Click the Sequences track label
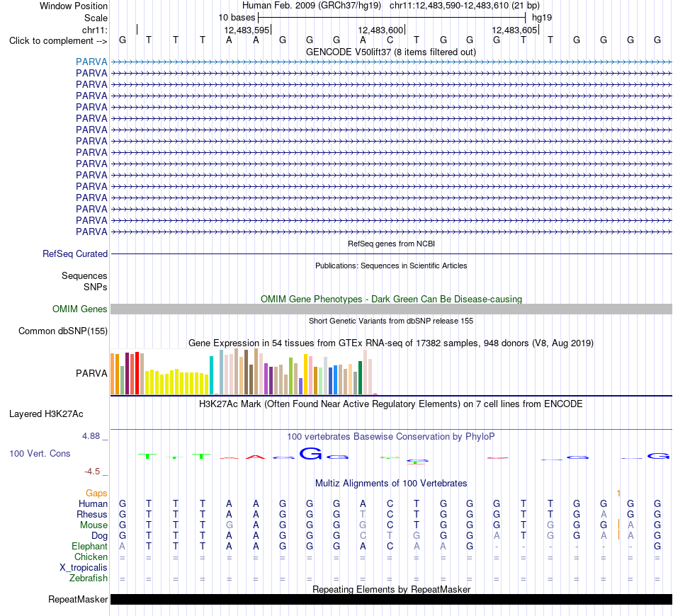Image resolution: width=673 pixels, height=616 pixels. (x=84, y=276)
